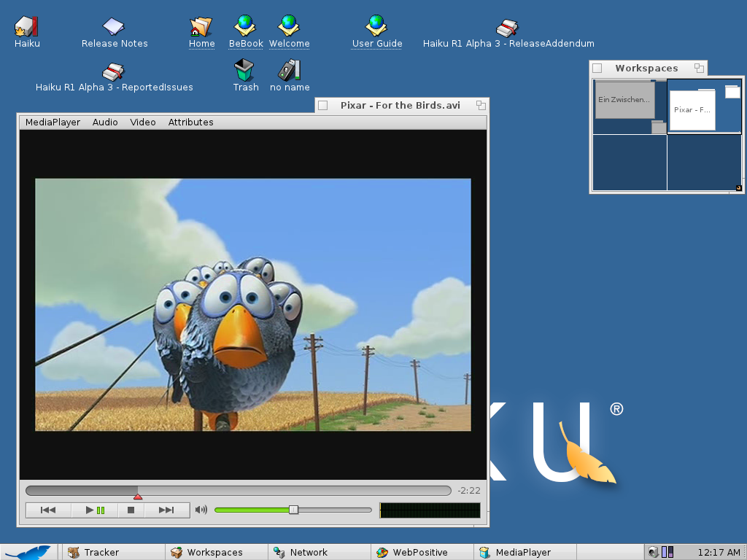747x560 pixels.
Task: Open the Audio menu
Action: (105, 122)
